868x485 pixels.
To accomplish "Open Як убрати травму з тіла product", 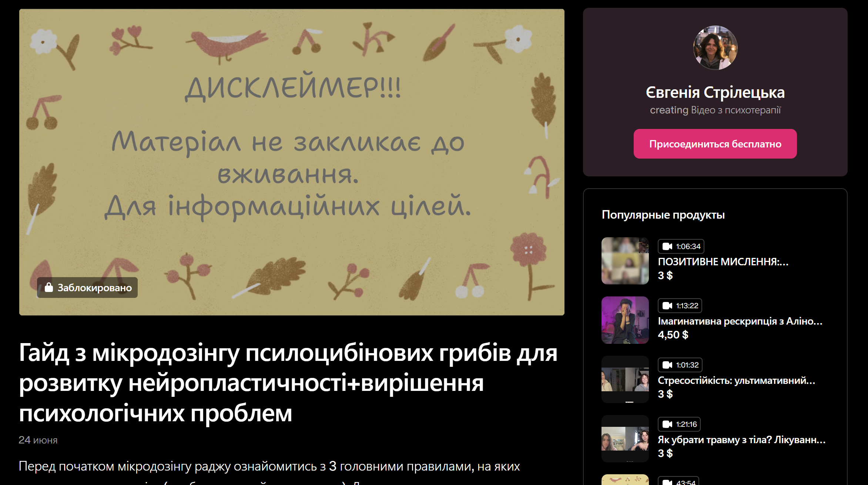I will pyautogui.click(x=741, y=439).
